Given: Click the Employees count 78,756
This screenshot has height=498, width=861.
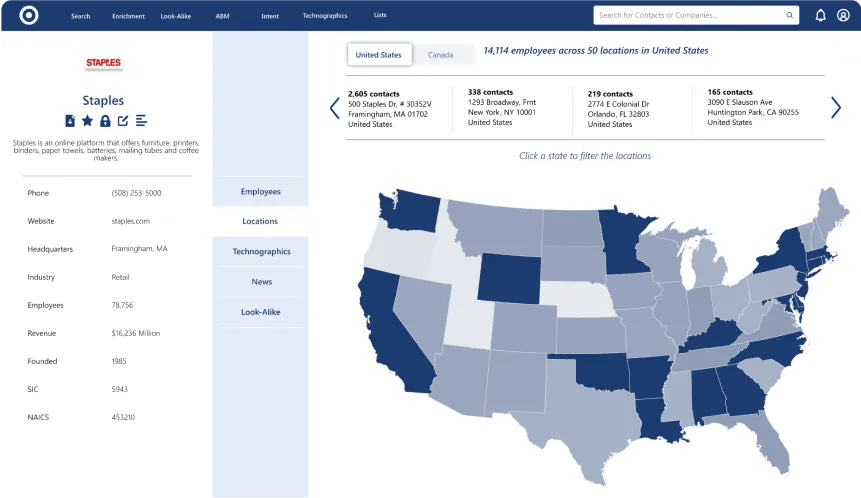Looking at the screenshot, I should (x=122, y=305).
